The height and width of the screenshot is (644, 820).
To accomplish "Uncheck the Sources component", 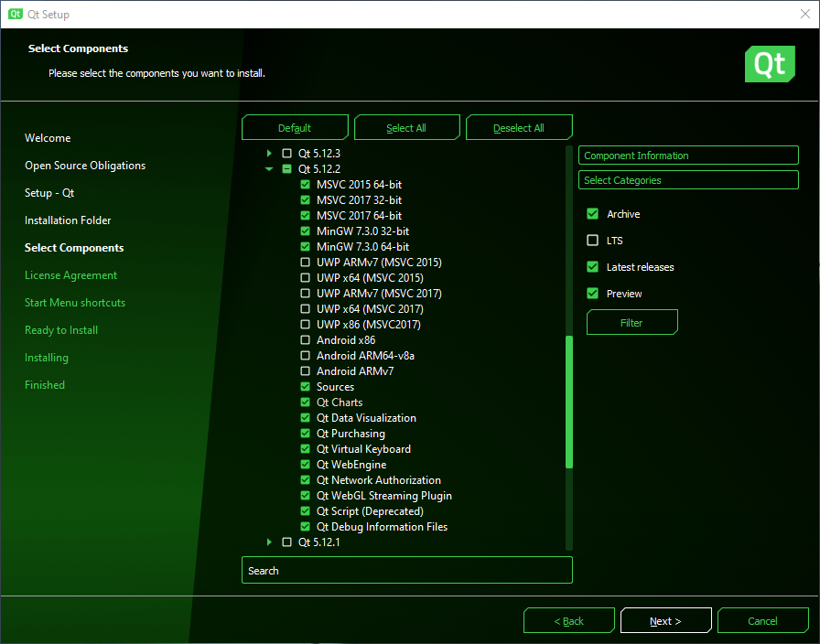I will point(306,387).
